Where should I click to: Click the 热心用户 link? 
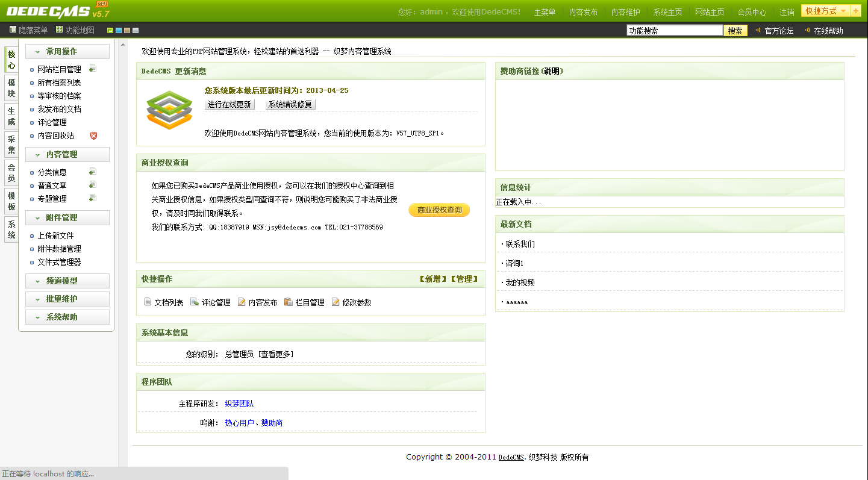[x=239, y=423]
